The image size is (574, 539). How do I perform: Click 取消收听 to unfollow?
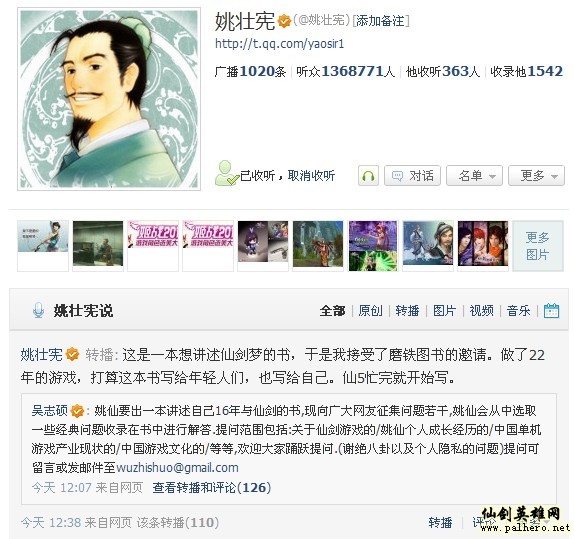pos(311,176)
